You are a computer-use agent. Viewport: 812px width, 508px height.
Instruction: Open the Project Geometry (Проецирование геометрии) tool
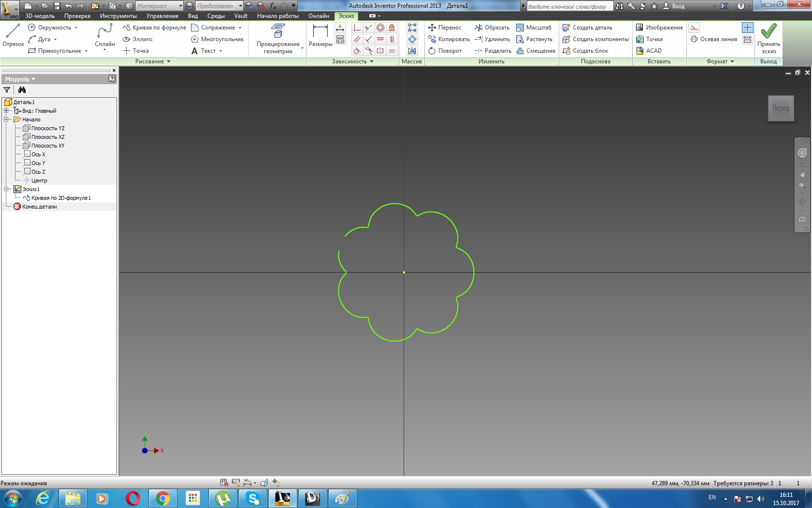[x=278, y=39]
